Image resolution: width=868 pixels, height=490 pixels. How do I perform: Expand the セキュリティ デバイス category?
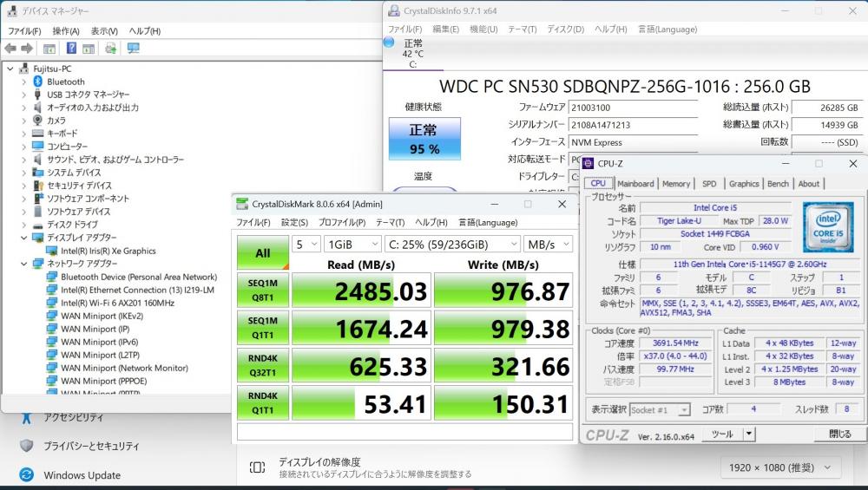(x=23, y=186)
